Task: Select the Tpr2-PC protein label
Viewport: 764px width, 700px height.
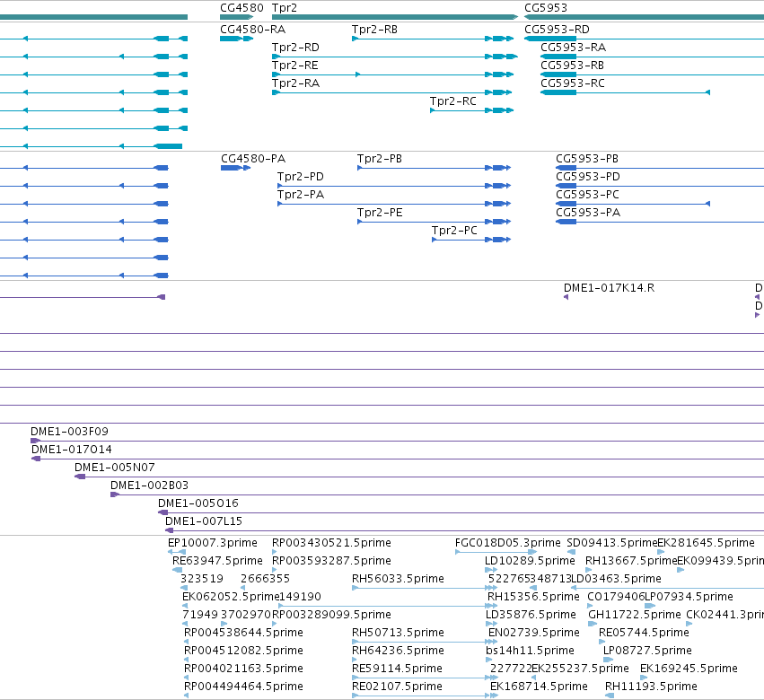Action: (x=454, y=231)
